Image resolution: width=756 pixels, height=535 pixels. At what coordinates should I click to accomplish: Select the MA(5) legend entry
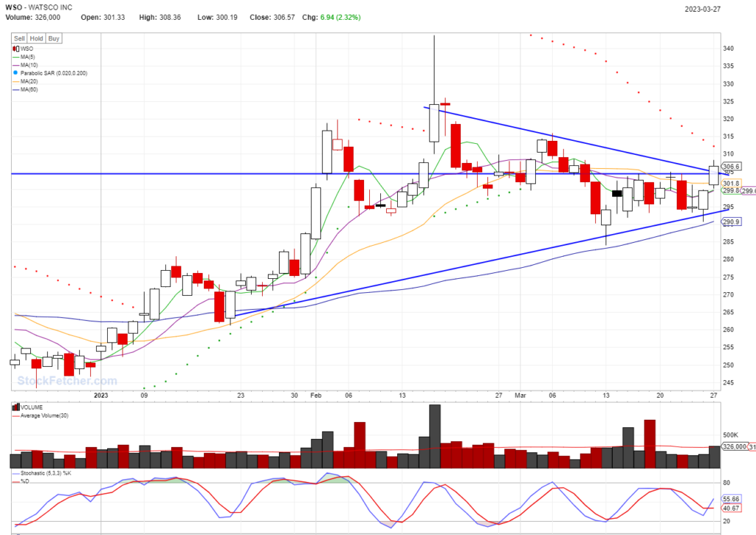click(24, 57)
